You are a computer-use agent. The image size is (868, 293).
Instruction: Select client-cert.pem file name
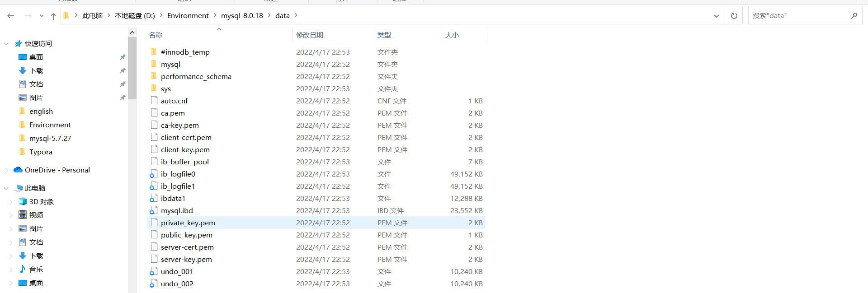[186, 138]
